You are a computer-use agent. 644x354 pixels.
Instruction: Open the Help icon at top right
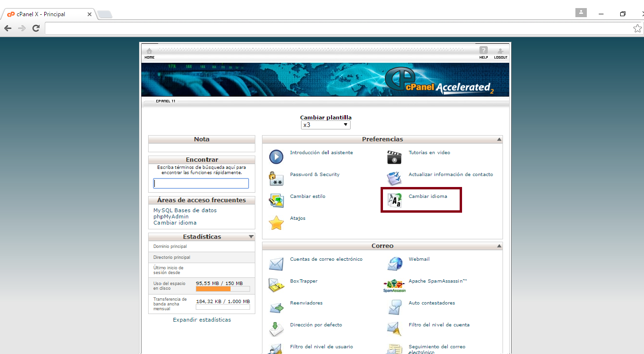pos(483,50)
